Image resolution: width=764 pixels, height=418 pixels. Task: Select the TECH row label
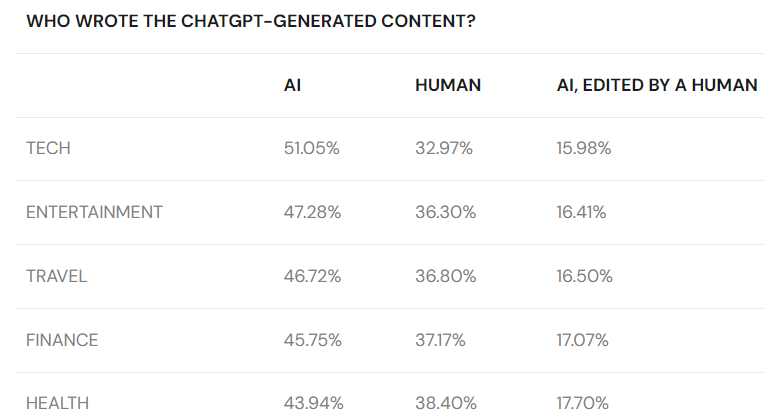tap(48, 148)
